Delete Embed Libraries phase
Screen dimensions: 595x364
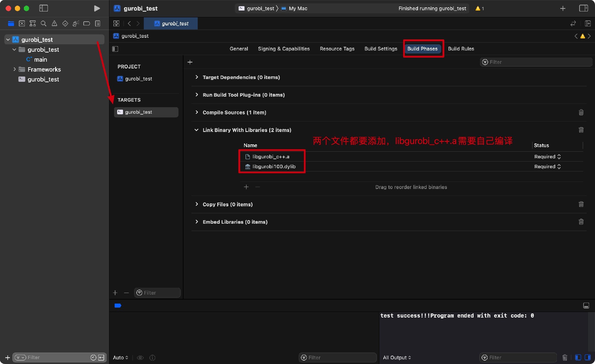point(581,222)
